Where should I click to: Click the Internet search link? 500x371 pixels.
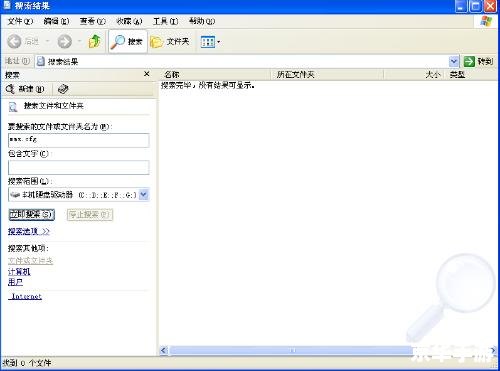(25, 296)
